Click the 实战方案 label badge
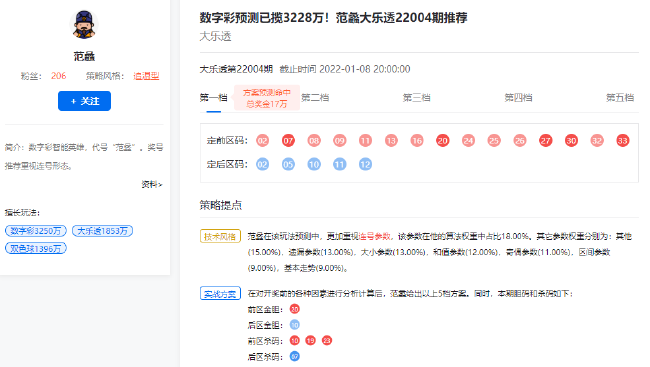This screenshot has height=367, width=650. click(220, 294)
